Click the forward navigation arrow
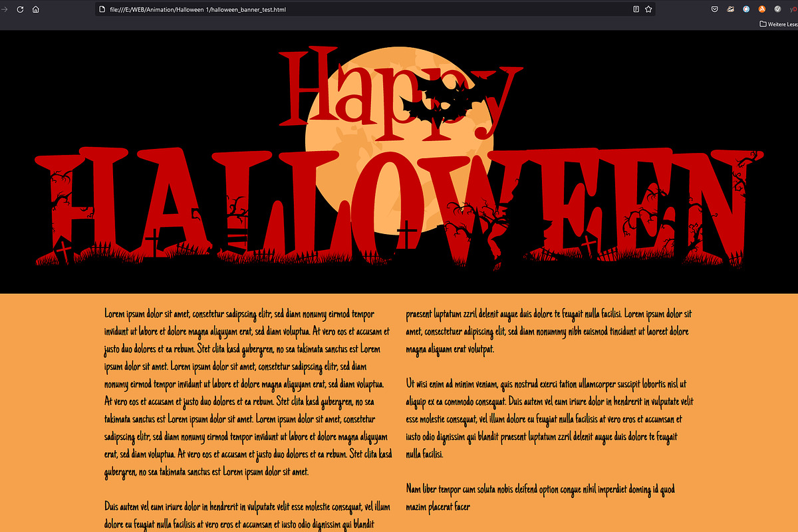This screenshot has width=798, height=532. pos(5,9)
